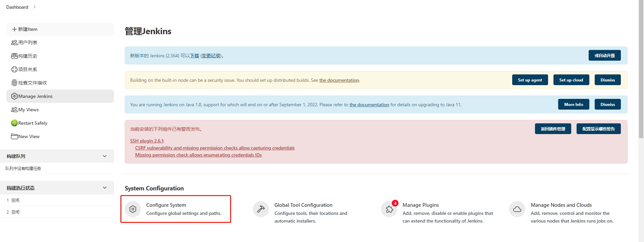Click the 构建队列 heading
This screenshot has height=242, width=644.
click(16, 156)
